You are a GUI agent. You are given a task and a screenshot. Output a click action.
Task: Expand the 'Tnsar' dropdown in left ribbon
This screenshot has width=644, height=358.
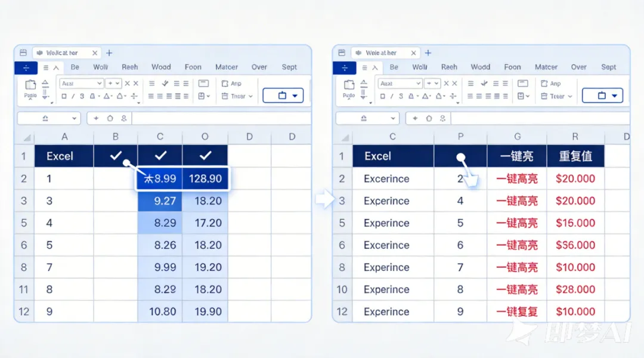[237, 96]
